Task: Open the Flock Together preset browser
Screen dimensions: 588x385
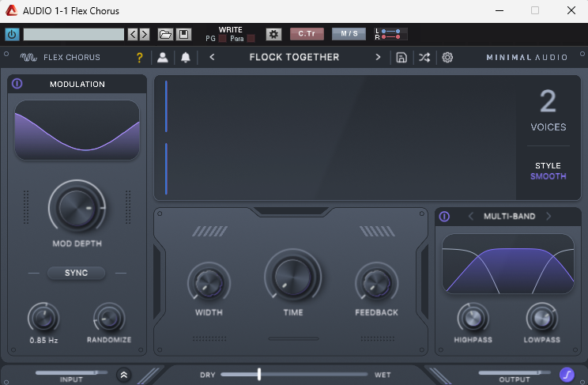Action: [x=294, y=57]
